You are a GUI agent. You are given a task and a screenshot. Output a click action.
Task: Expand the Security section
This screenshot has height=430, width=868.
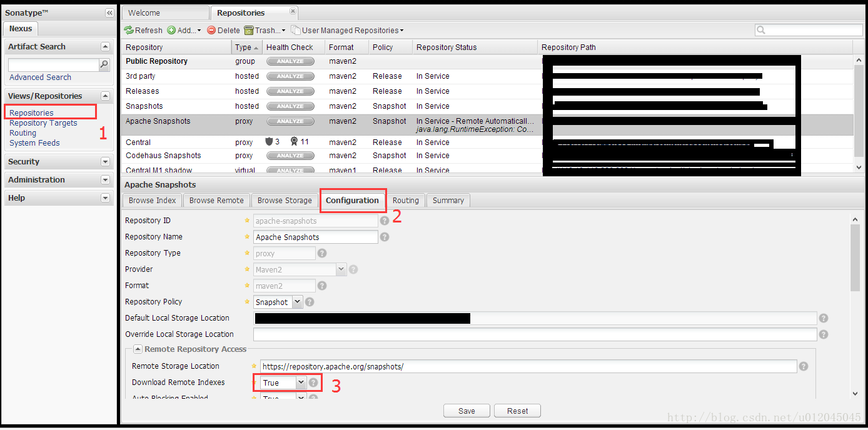[x=105, y=162]
